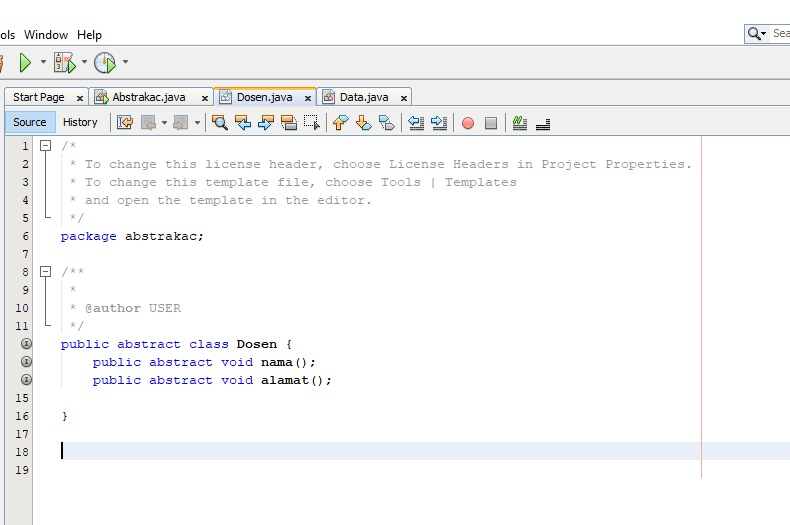Click the Comment selected lines icon
Viewport: 790px width, 525px height.
(x=519, y=123)
